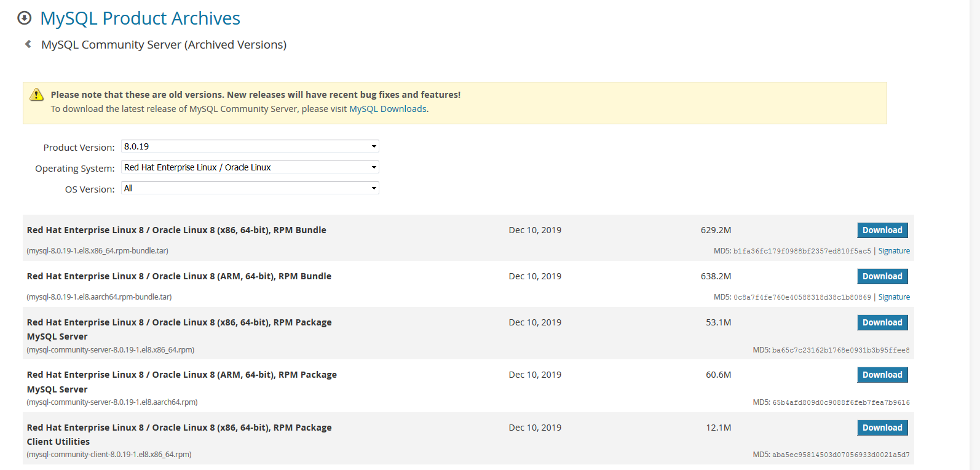Viewport: 980px width, 470px height.
Task: Open the MySQL Product Archives heading link
Action: coord(140,18)
